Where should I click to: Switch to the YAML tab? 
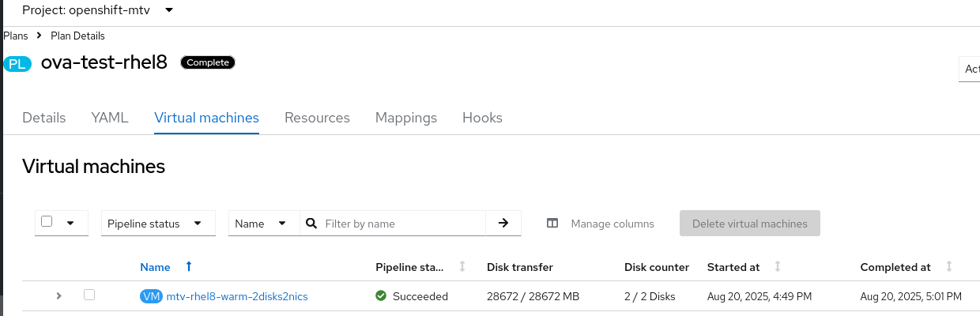click(110, 118)
